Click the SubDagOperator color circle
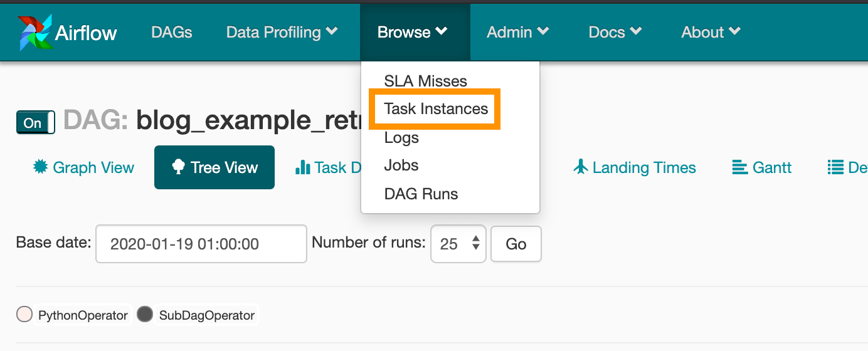The height and width of the screenshot is (351, 868). point(145,315)
